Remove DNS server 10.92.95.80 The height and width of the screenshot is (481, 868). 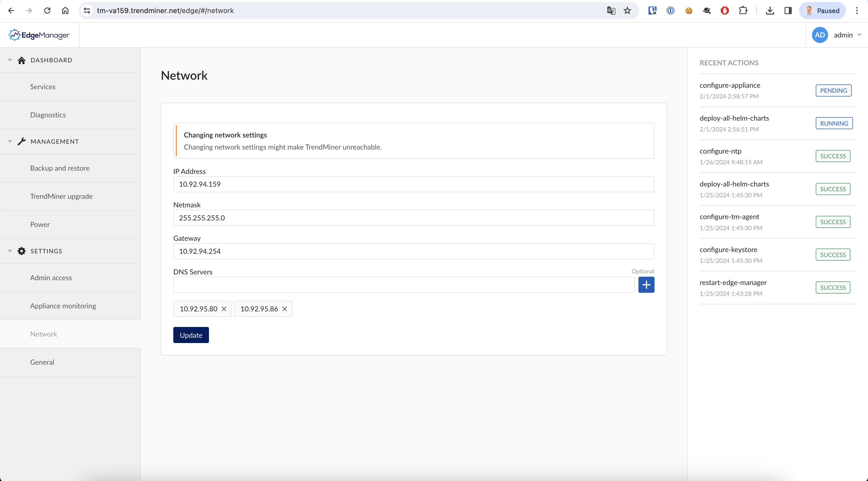point(224,309)
